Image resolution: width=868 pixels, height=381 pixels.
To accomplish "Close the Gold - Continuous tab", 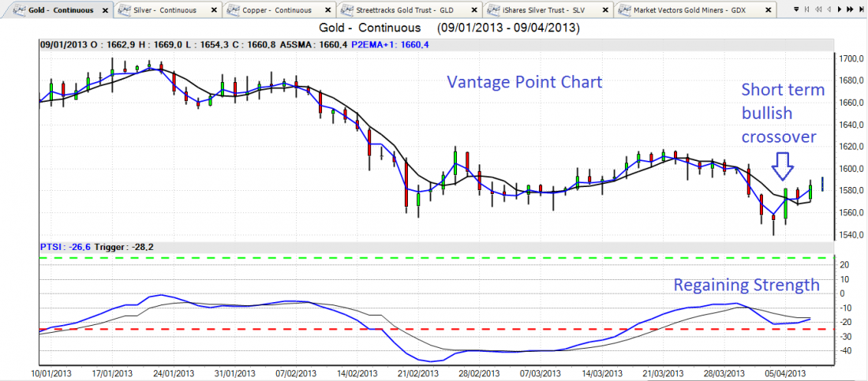I will 105,9.
